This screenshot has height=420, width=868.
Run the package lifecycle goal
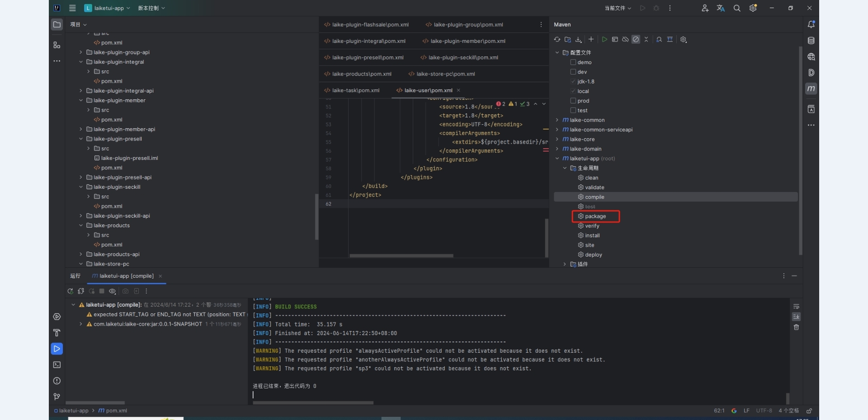(x=595, y=216)
